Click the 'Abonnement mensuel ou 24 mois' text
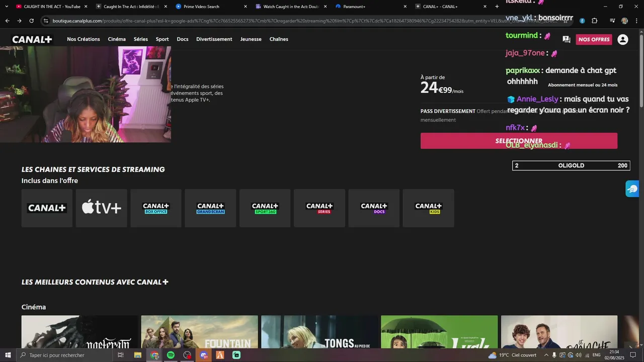Screen dimensions: 644x362 click(x=583, y=85)
